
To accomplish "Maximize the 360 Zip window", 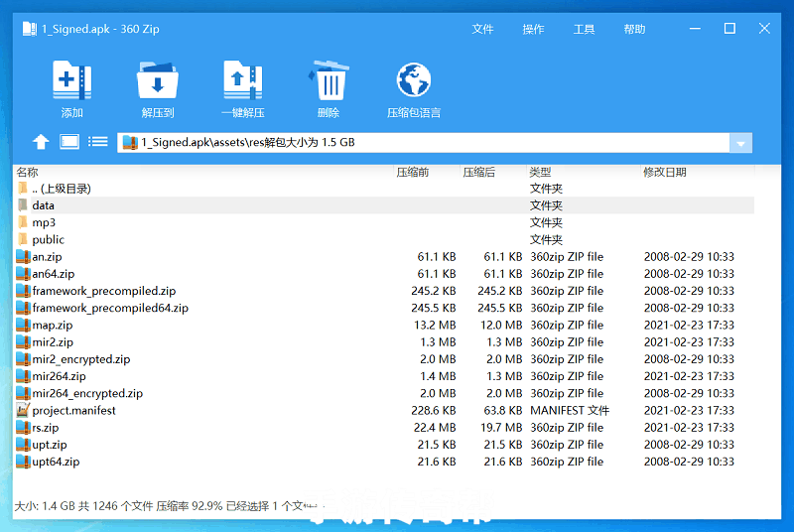I will pyautogui.click(x=729, y=29).
